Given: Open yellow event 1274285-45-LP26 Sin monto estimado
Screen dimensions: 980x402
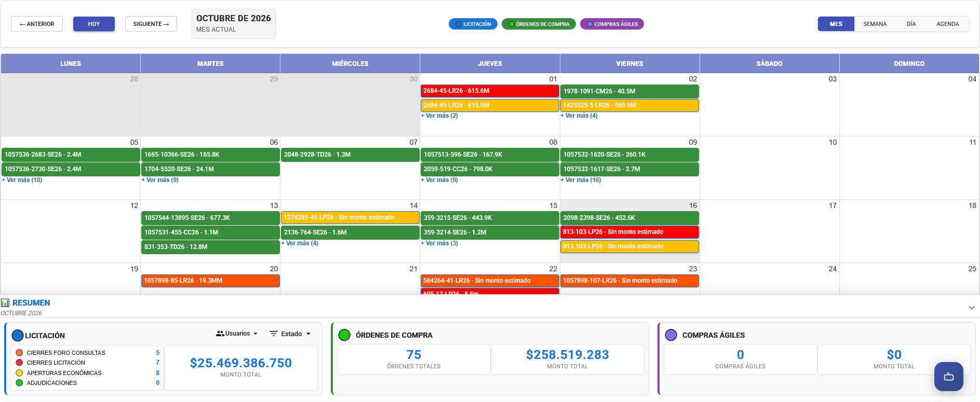Looking at the screenshot, I should click(350, 217).
